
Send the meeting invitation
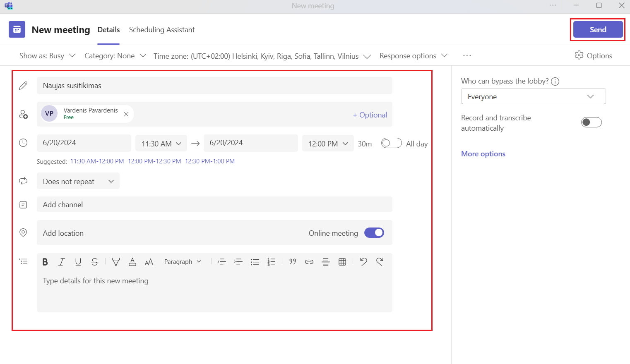(598, 30)
